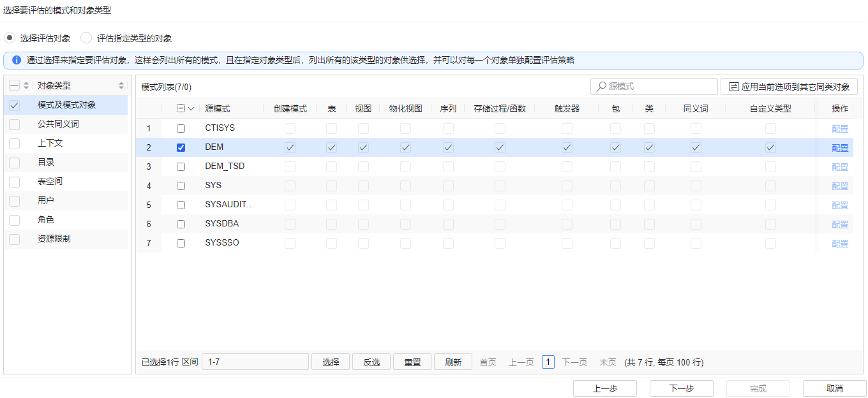Select page number 1 in pagination
Image resolution: width=868 pixels, height=398 pixels.
pos(548,362)
